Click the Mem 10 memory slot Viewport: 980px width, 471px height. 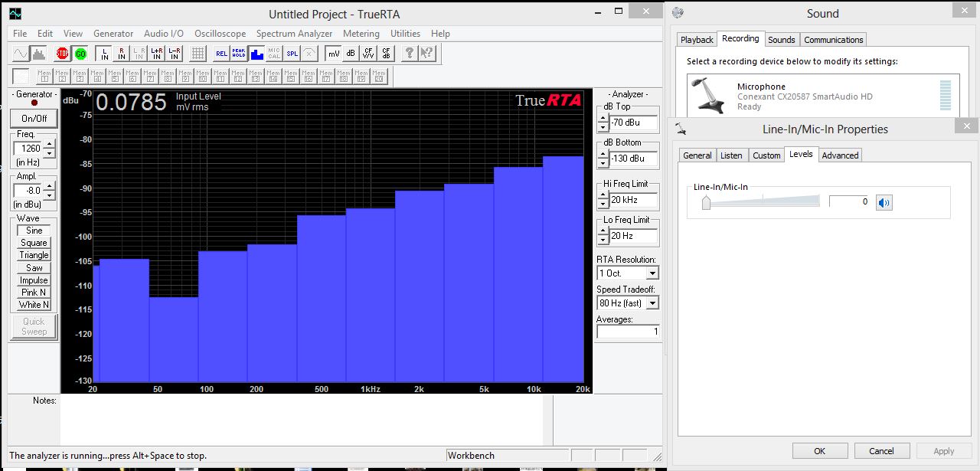point(203,77)
